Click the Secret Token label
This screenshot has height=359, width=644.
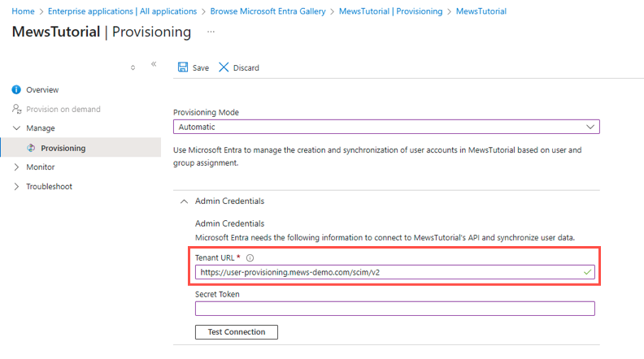(x=217, y=294)
